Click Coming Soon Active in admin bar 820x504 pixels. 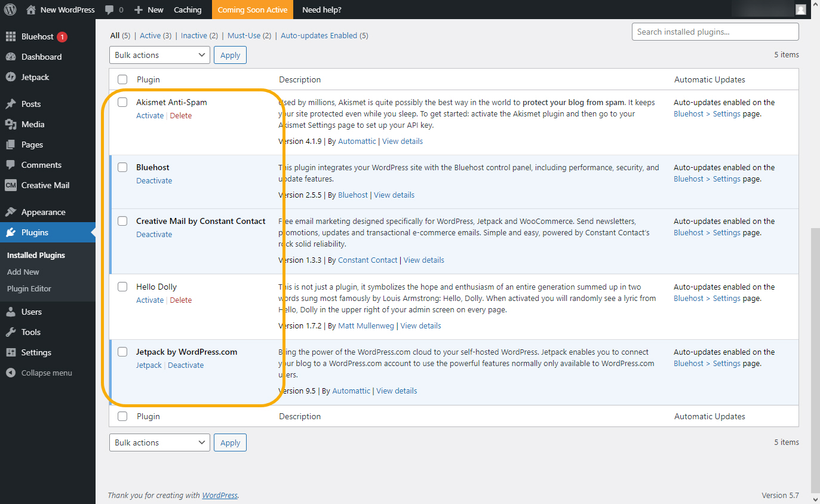pos(253,10)
